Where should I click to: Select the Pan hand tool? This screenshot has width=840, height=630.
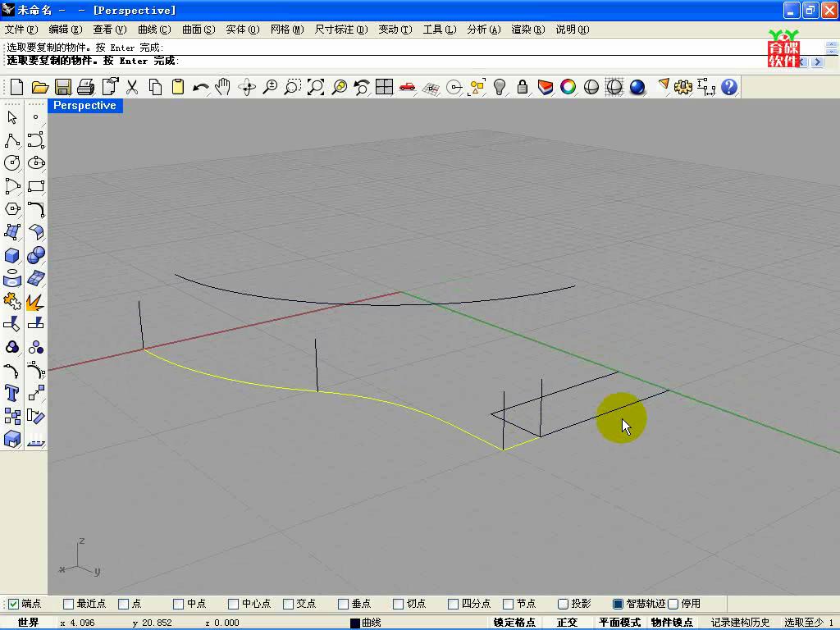(x=223, y=87)
